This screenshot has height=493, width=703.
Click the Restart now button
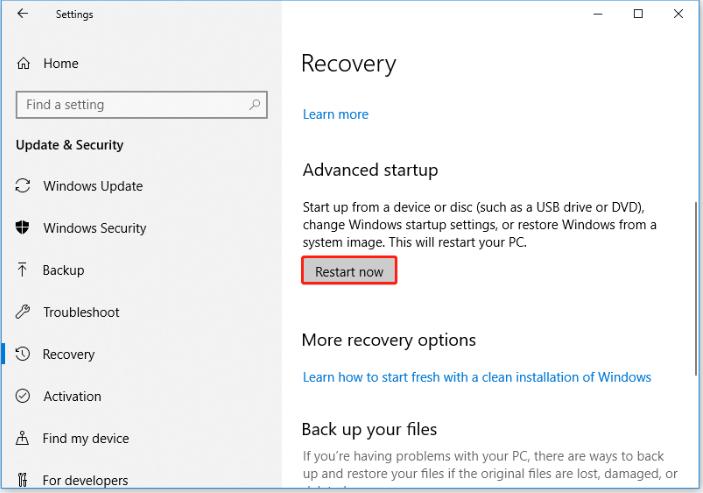tap(349, 270)
